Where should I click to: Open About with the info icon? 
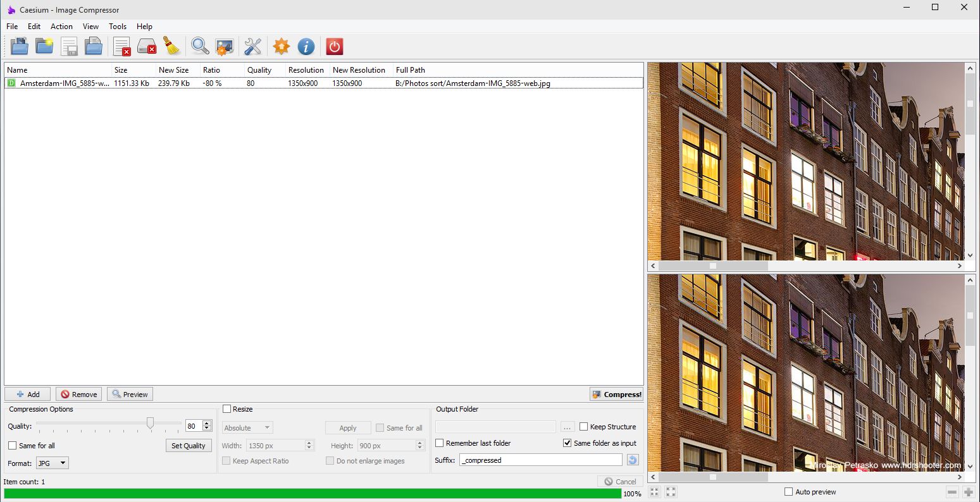point(306,46)
